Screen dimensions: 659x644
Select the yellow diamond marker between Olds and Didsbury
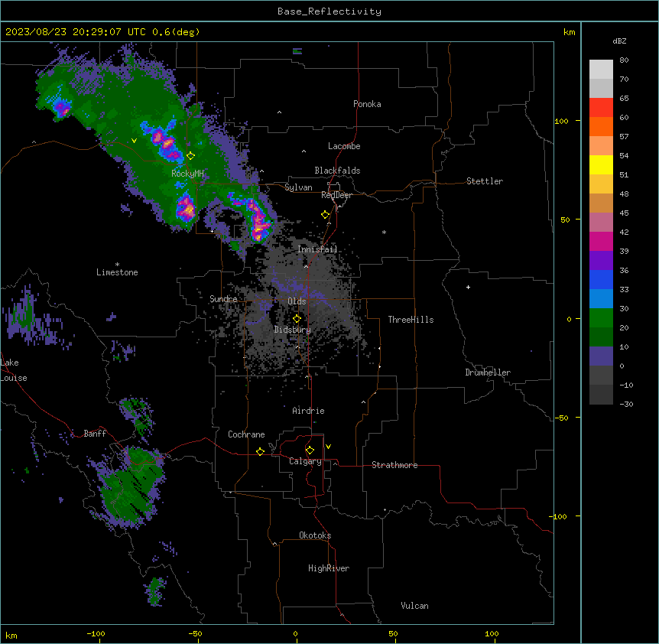click(297, 319)
